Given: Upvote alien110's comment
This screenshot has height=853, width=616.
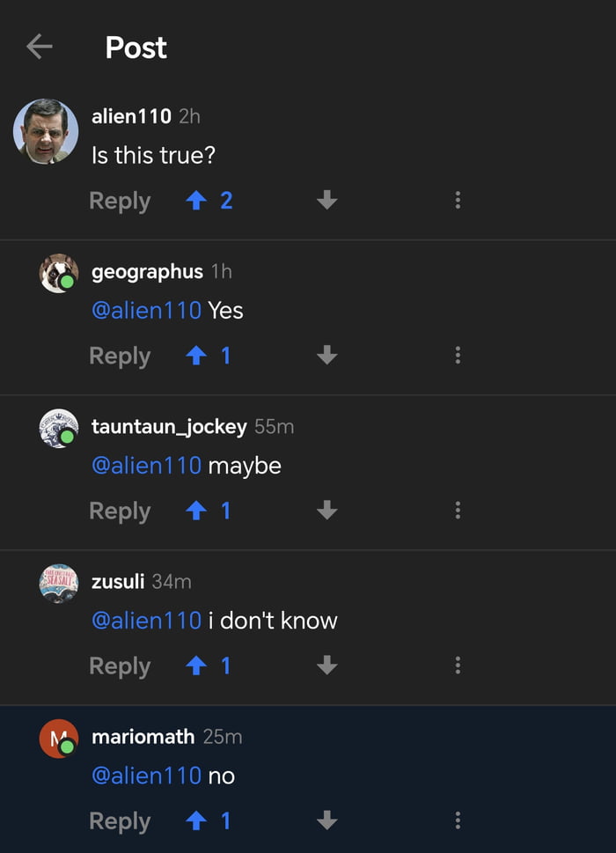Looking at the screenshot, I should click(196, 201).
